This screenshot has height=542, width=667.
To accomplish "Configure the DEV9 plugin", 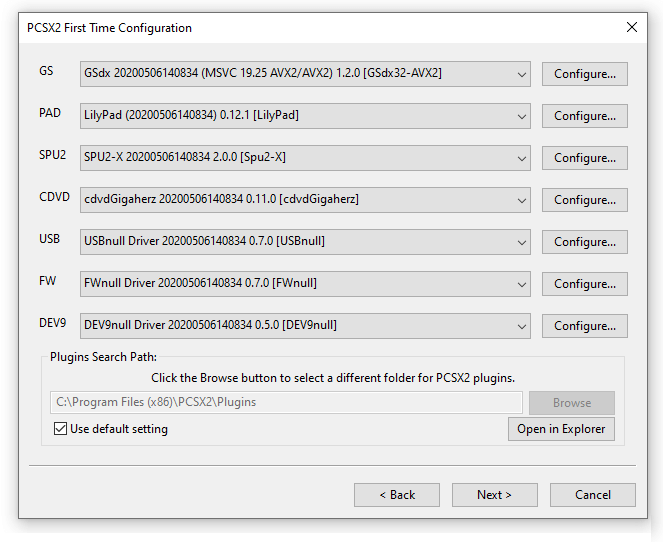I will (x=584, y=326).
